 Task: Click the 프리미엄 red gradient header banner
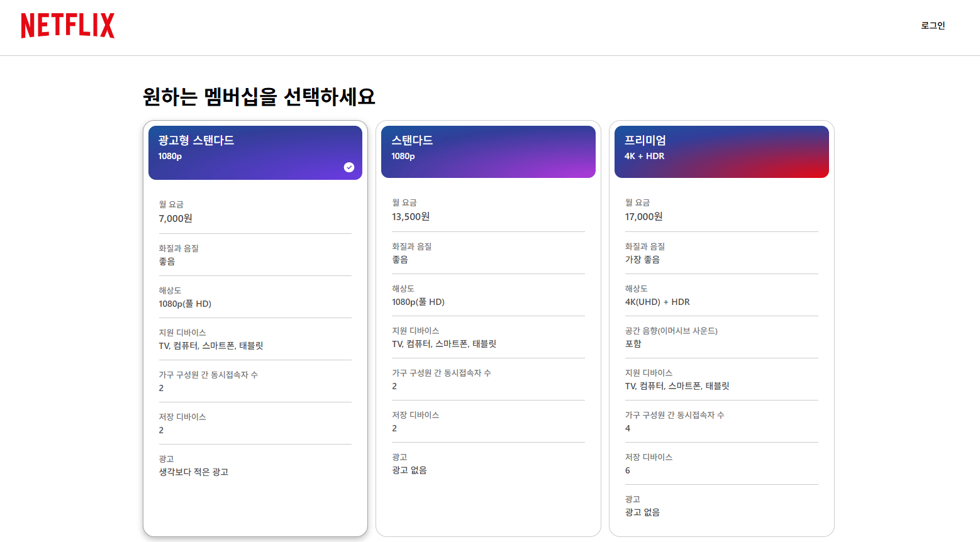tap(721, 152)
